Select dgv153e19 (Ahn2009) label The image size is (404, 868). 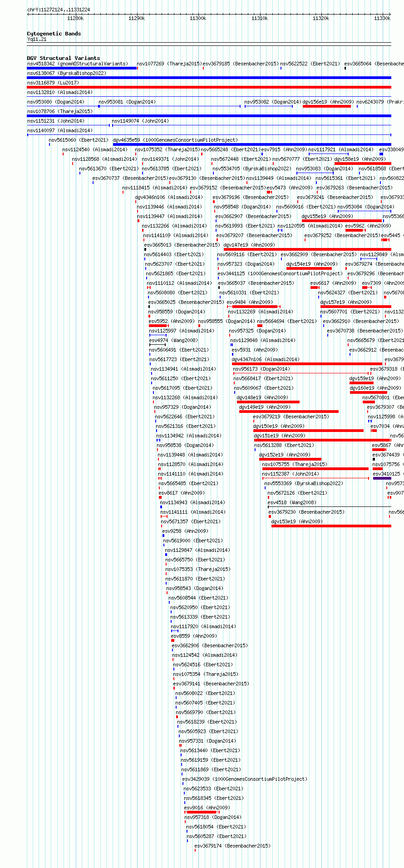pos(297,521)
